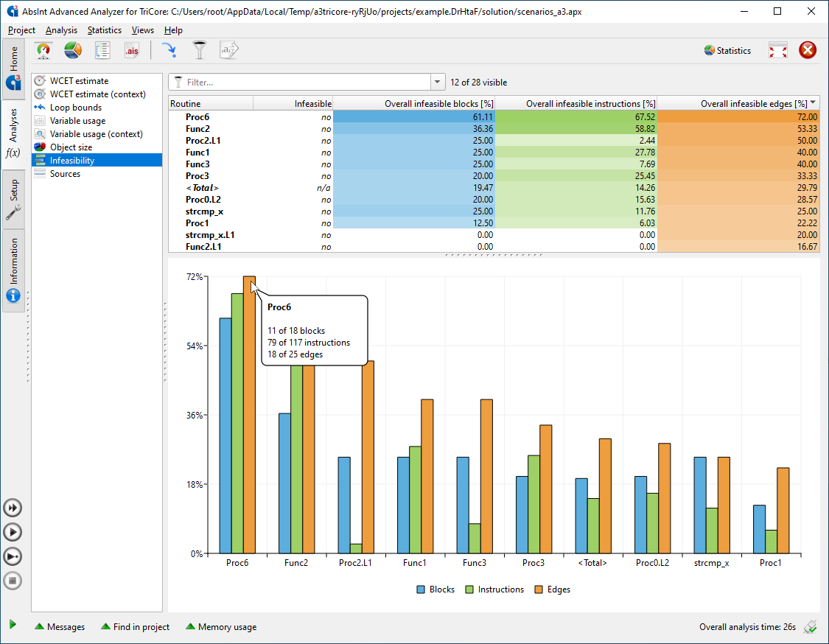The image size is (829, 644).
Task: Select the Proc2.L1 routine row
Action: 494,141
